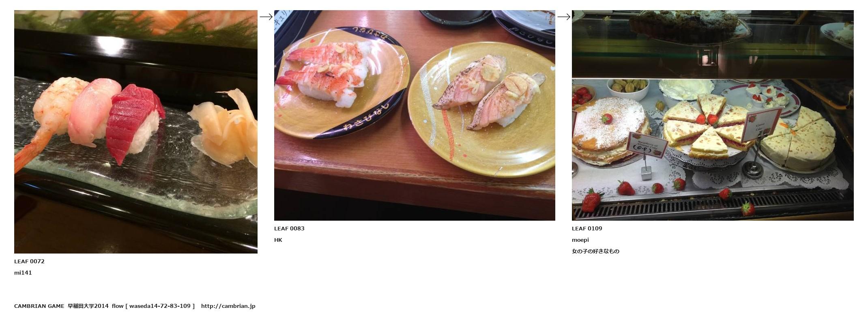Viewport: 868px width, 316px height.
Task: Click the shrimp sushi plate in the middle photo
Action: click(x=342, y=83)
